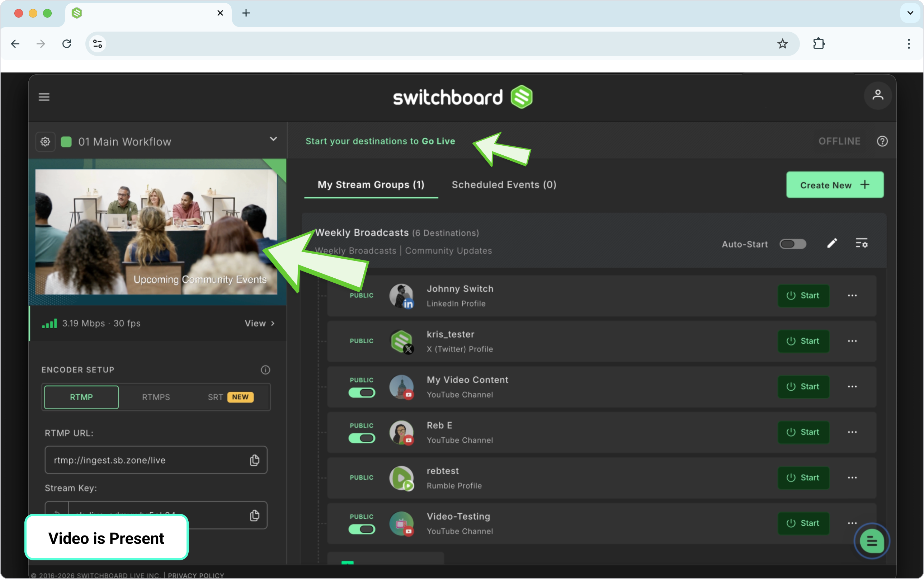Click Johnny Switch LinkedIn avatar

(401, 296)
